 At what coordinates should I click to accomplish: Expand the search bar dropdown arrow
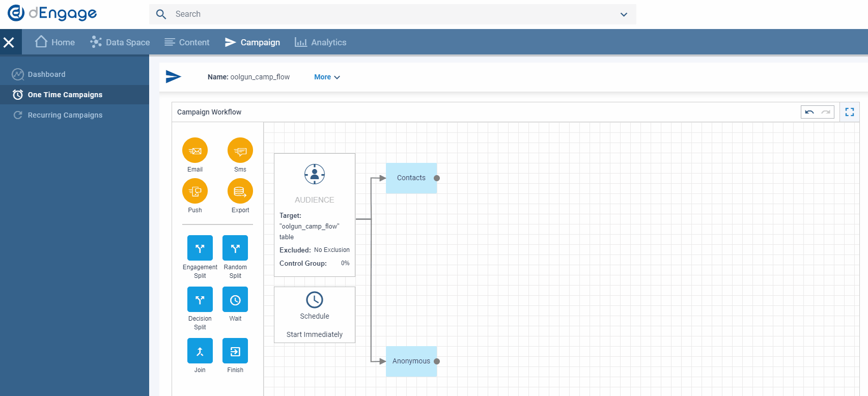point(624,14)
